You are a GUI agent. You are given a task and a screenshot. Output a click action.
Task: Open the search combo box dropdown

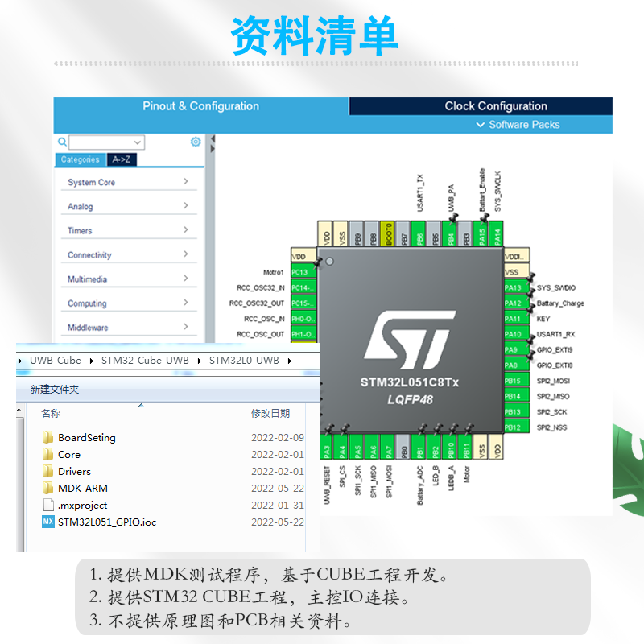coord(138,142)
